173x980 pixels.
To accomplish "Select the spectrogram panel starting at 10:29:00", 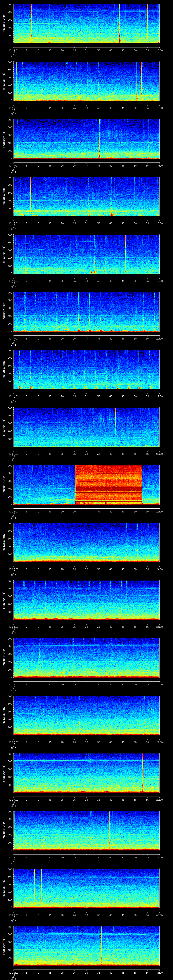I will pyautogui.click(x=87, y=888).
